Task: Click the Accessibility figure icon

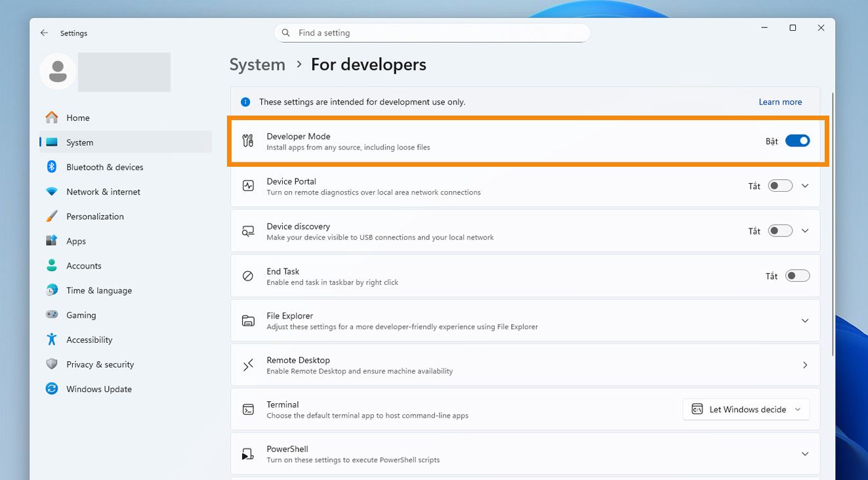Action: 52,339
